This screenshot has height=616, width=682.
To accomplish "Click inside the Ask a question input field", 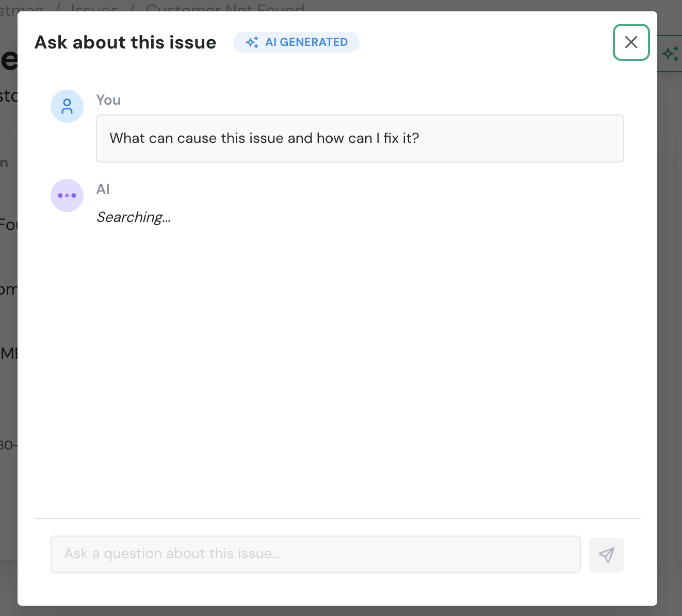I will click(x=315, y=554).
